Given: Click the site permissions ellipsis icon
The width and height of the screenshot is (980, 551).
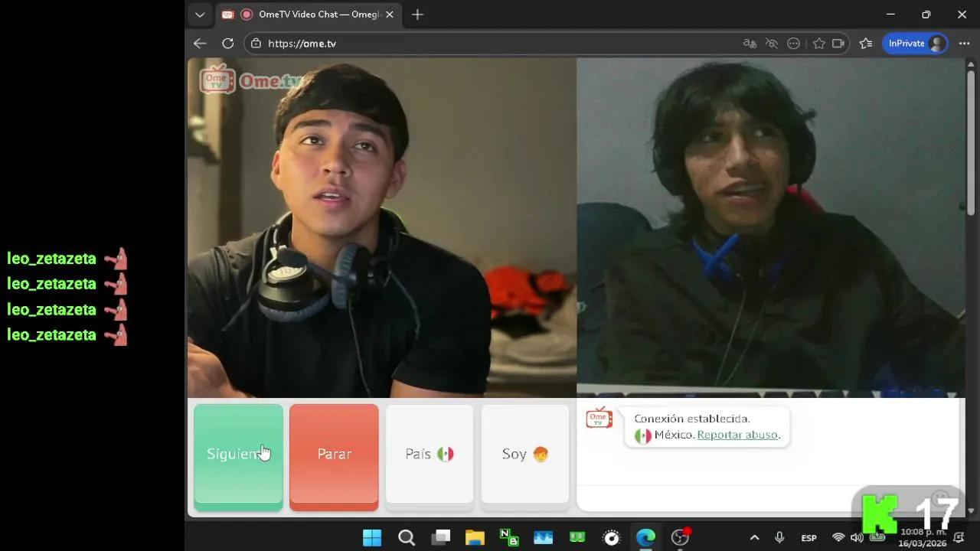Looking at the screenshot, I should tap(794, 44).
